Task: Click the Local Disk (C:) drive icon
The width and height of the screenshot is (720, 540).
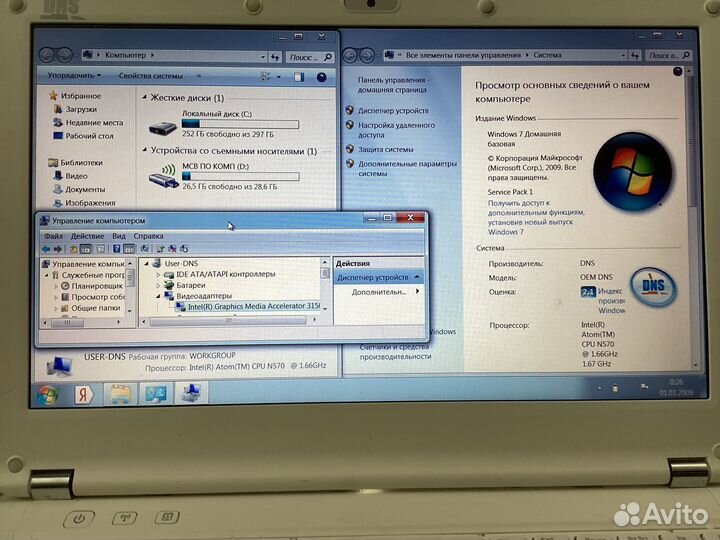Action: (x=160, y=126)
